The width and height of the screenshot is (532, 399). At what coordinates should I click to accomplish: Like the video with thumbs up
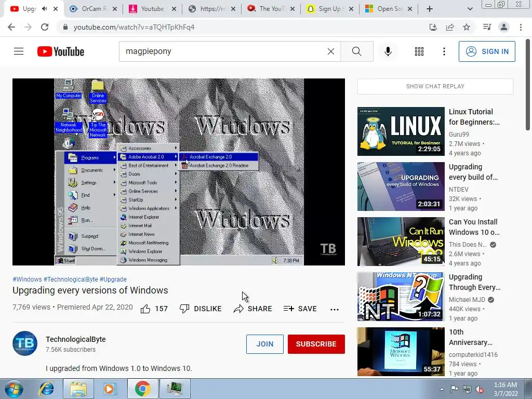coord(145,309)
